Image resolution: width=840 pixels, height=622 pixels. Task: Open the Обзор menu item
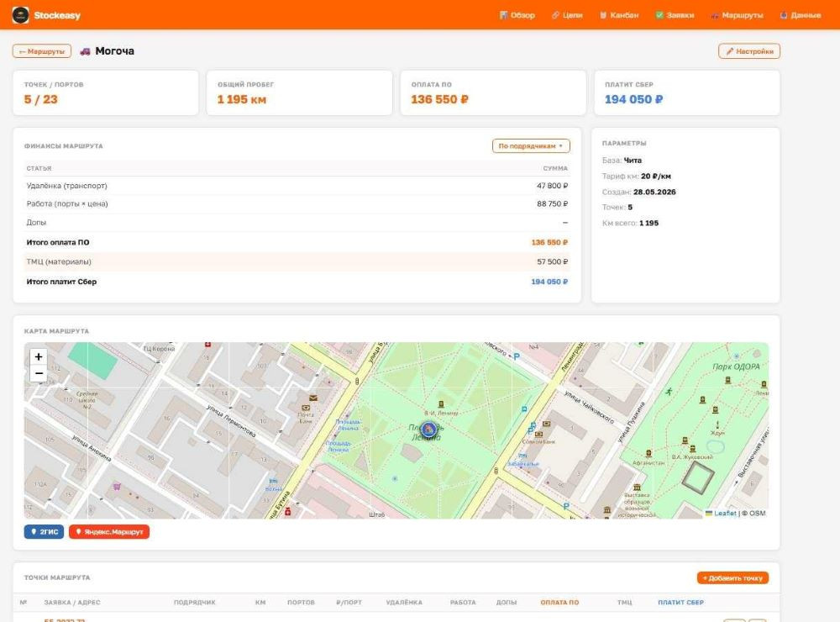tap(517, 15)
